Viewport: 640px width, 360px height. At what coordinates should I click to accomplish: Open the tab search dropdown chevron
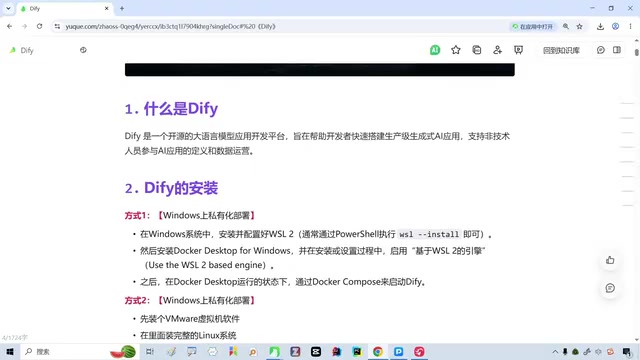(x=8, y=9)
